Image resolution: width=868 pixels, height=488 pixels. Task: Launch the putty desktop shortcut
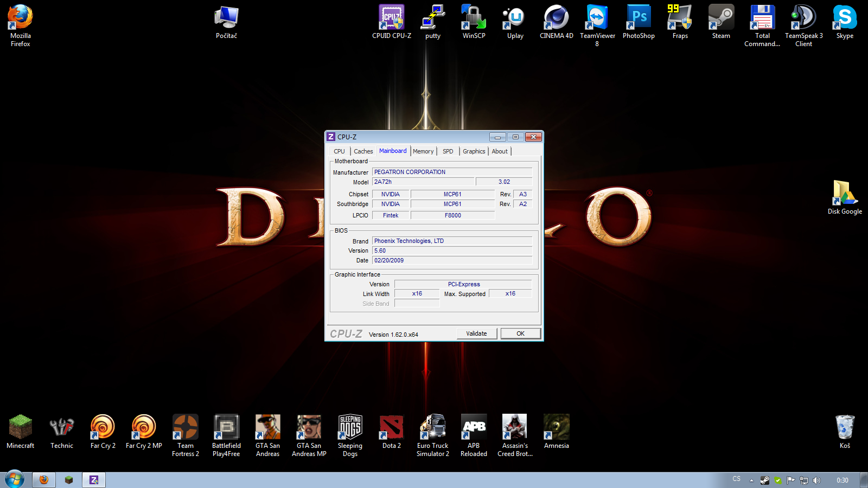pos(432,18)
